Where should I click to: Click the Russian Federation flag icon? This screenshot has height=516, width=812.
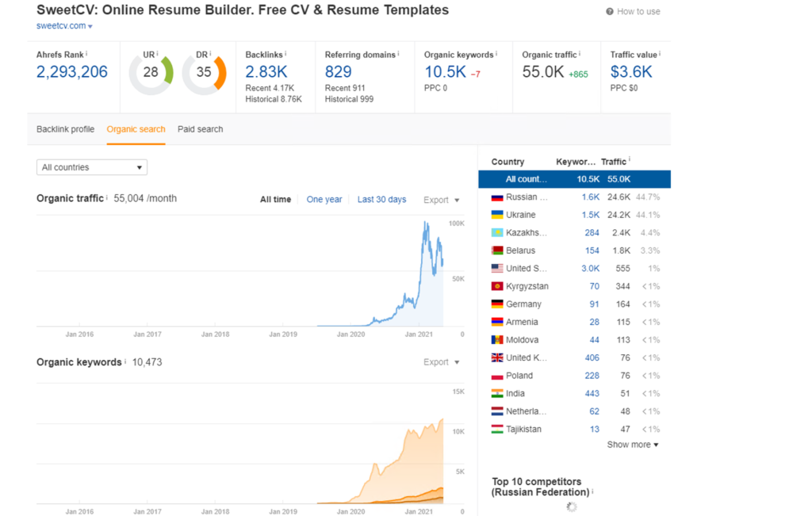tap(497, 197)
